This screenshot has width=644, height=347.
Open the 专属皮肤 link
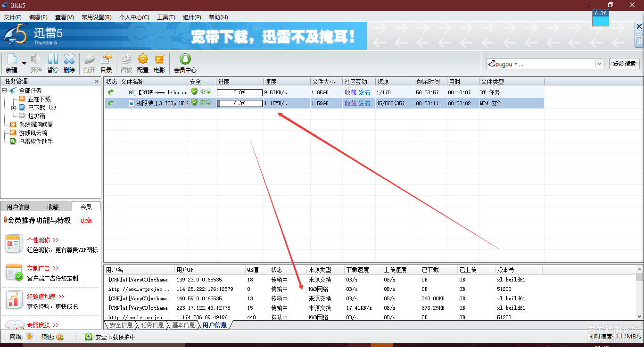pos(42,325)
